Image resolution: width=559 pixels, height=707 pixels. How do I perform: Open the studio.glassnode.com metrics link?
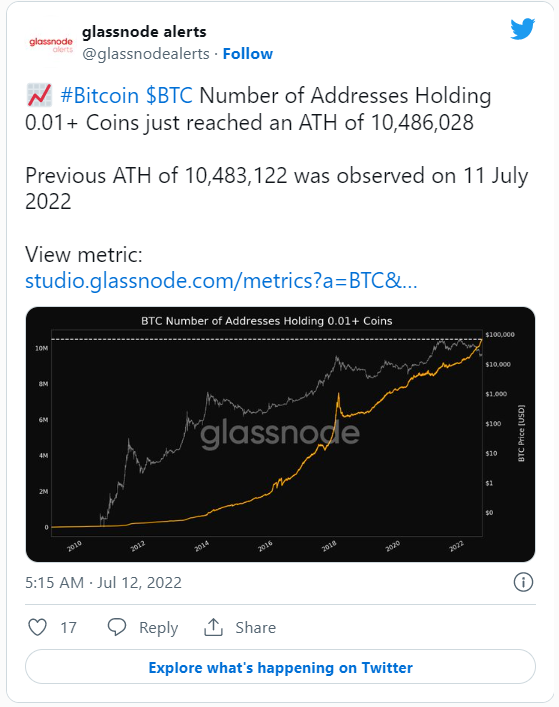221,281
